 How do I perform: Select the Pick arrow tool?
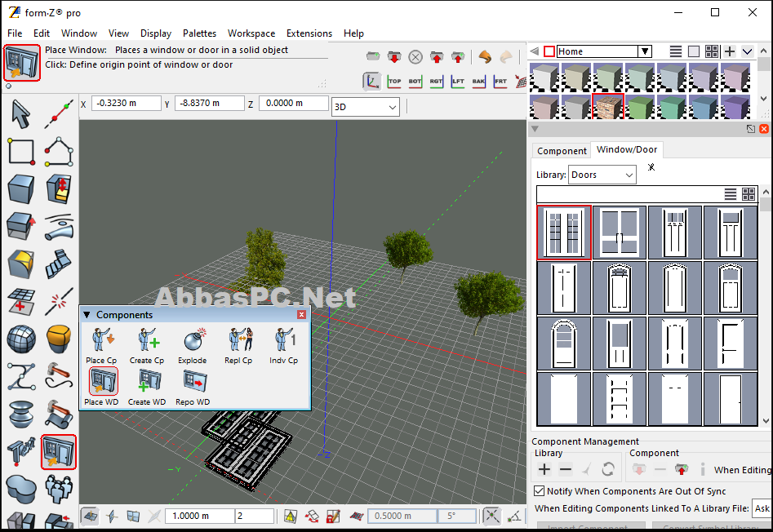click(x=20, y=113)
